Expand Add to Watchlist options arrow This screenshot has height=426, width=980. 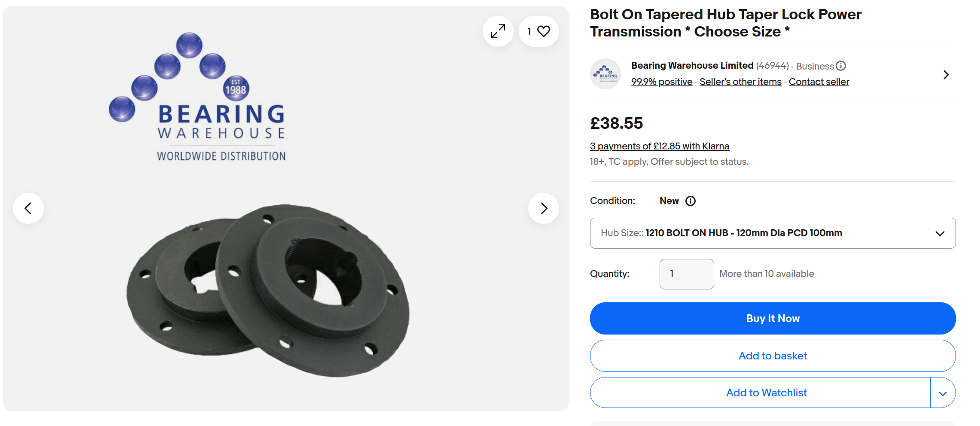tap(943, 393)
